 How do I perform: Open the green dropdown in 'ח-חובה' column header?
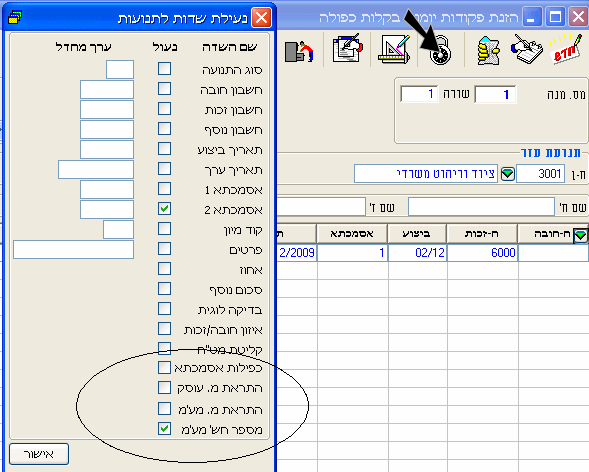[580, 235]
